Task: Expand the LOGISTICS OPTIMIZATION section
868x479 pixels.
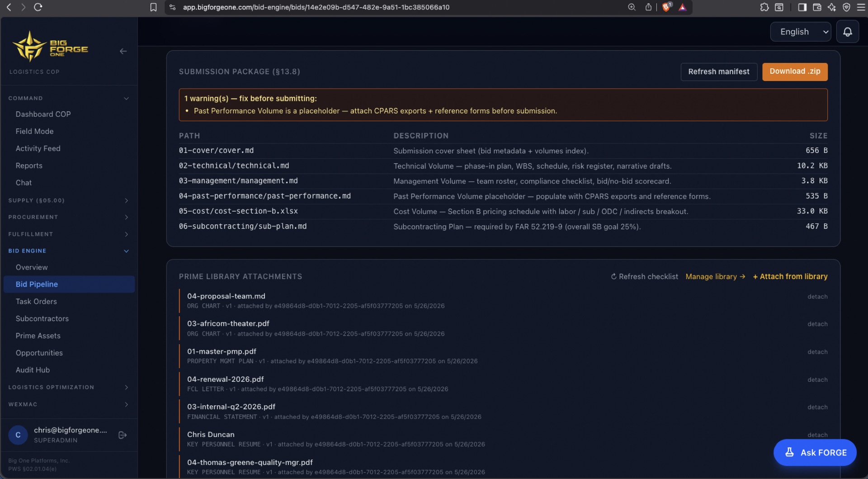Action: pos(69,387)
